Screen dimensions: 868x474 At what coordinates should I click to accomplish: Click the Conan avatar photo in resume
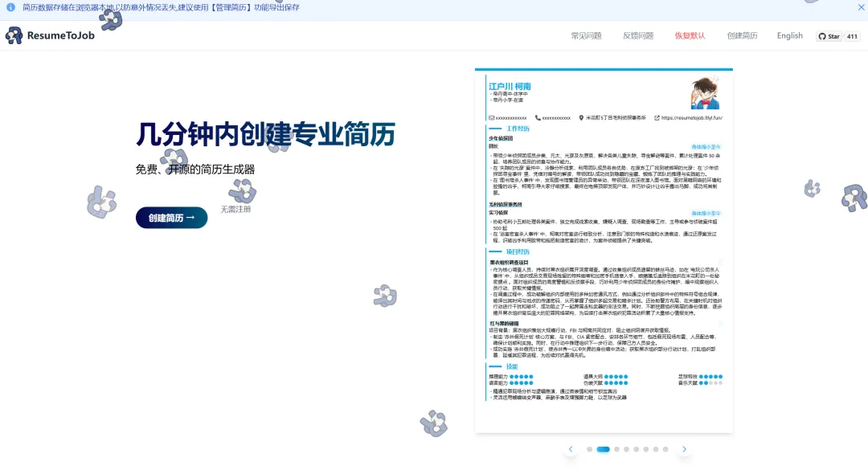point(705,93)
